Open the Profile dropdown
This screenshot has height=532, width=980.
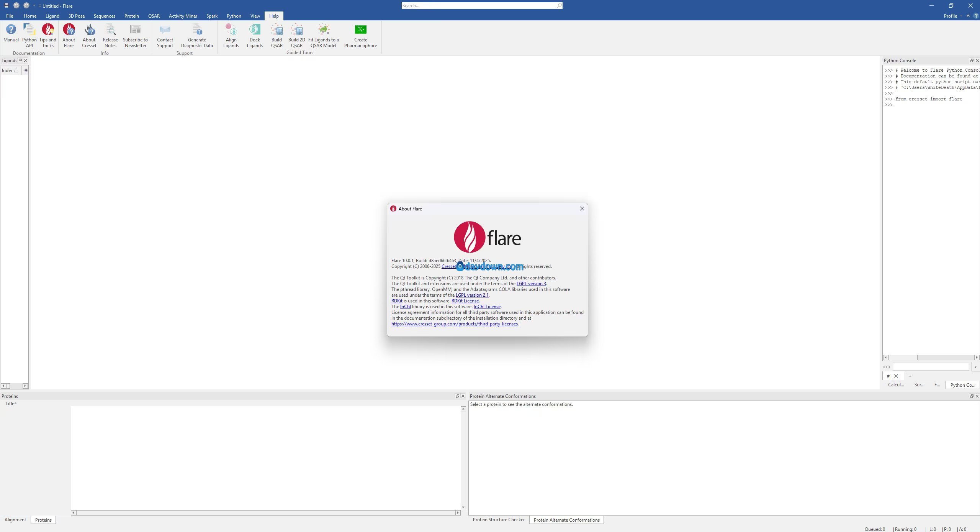(x=953, y=16)
